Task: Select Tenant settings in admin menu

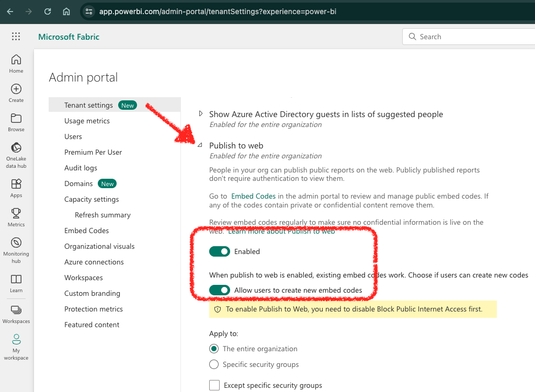Action: tap(115, 105)
